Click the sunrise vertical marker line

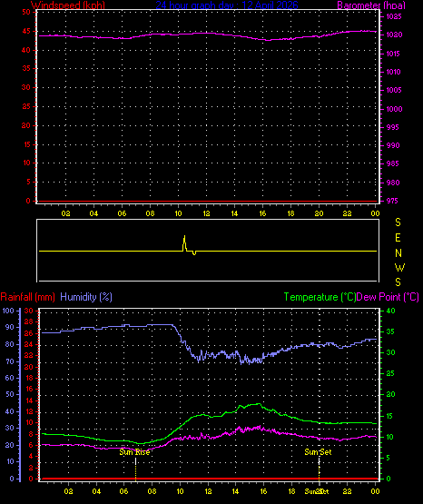tap(135, 469)
